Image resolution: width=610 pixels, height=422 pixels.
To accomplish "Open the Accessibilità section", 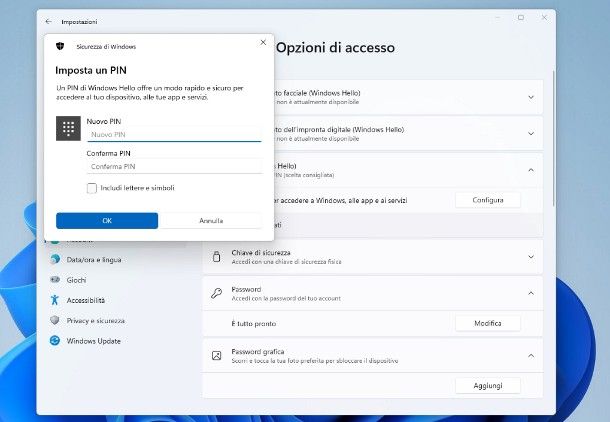I will (86, 300).
